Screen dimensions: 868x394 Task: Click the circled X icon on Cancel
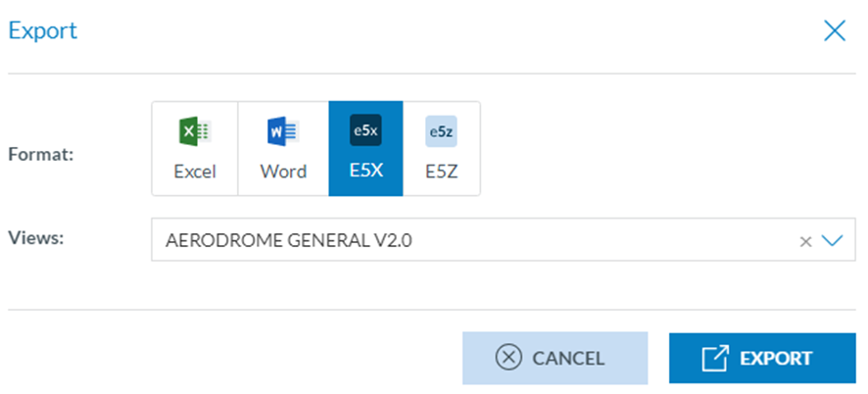tap(508, 358)
